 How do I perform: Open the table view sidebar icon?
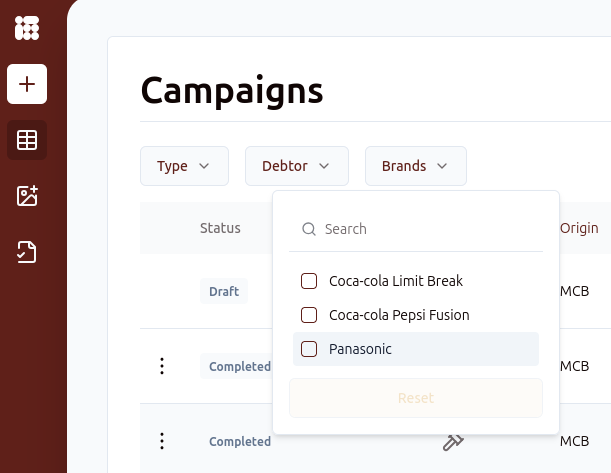coord(27,140)
